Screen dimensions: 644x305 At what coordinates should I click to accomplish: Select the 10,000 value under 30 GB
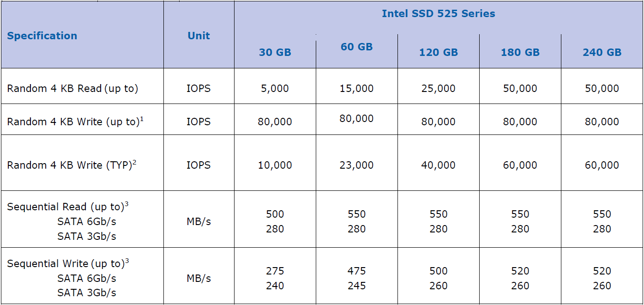coord(275,165)
